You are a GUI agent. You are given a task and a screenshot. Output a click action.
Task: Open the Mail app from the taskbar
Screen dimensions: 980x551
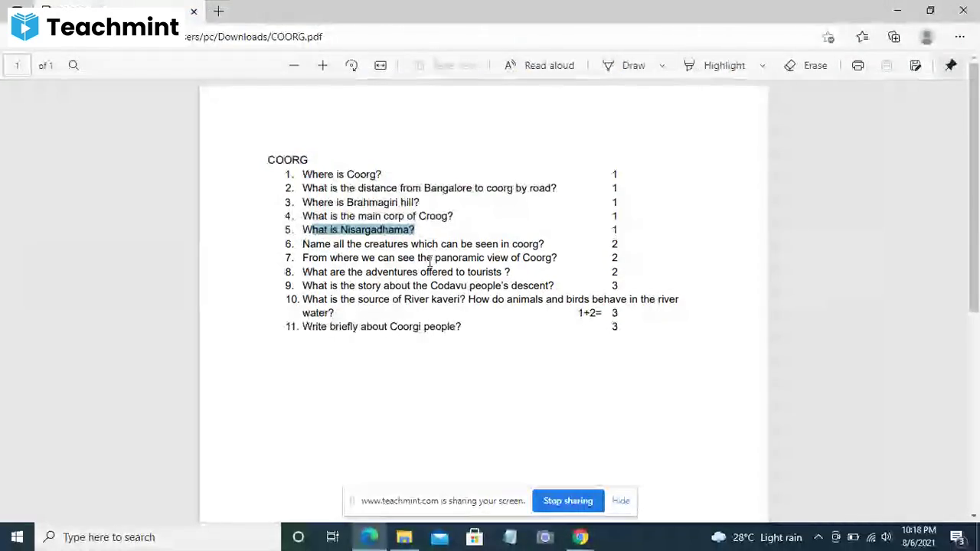[439, 537]
